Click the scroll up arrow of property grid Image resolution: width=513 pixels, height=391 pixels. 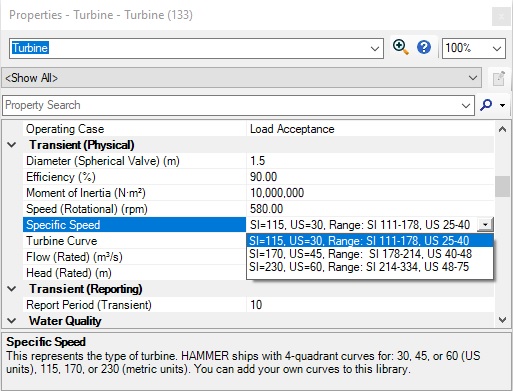tap(502, 129)
